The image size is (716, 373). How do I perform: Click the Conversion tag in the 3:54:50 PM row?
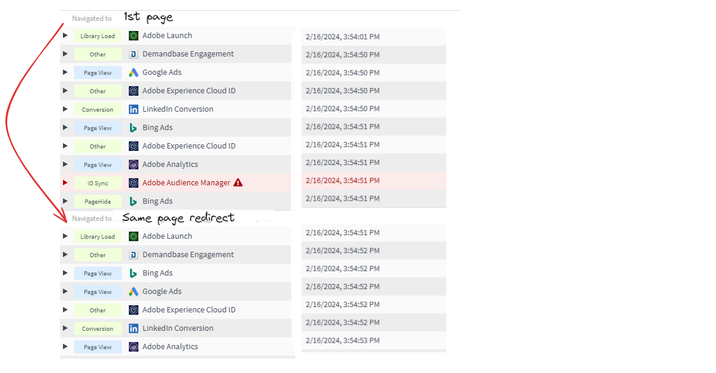(x=98, y=110)
